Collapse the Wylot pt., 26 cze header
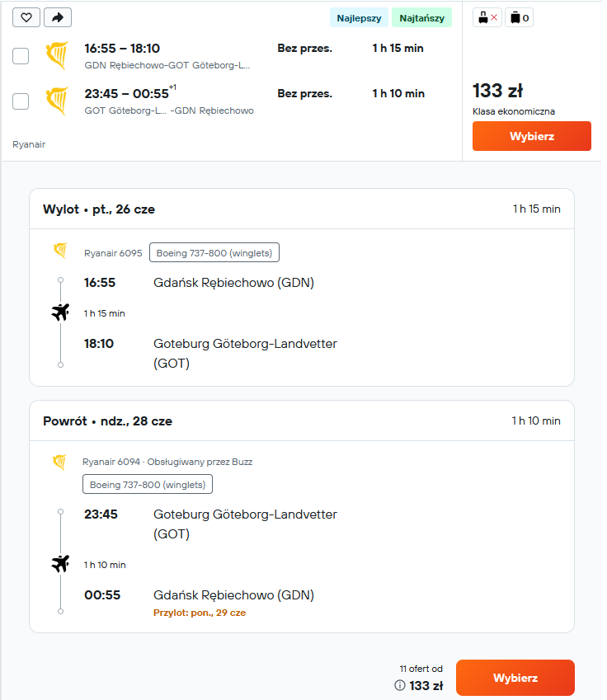 click(x=302, y=209)
